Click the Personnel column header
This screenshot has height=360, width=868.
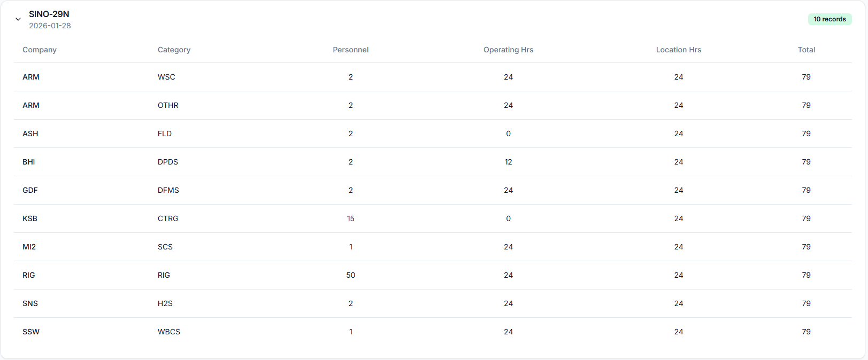(x=350, y=50)
